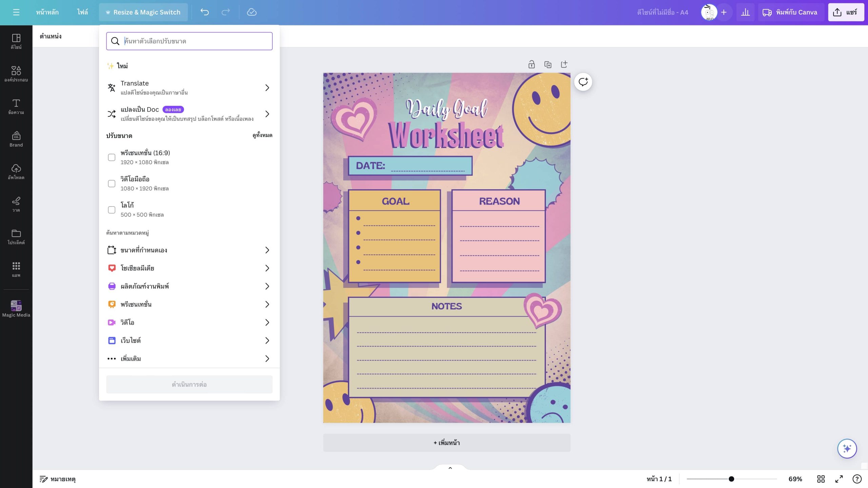Duplicate the page using duplicate icon
This screenshot has width=868, height=488.
tap(548, 64)
